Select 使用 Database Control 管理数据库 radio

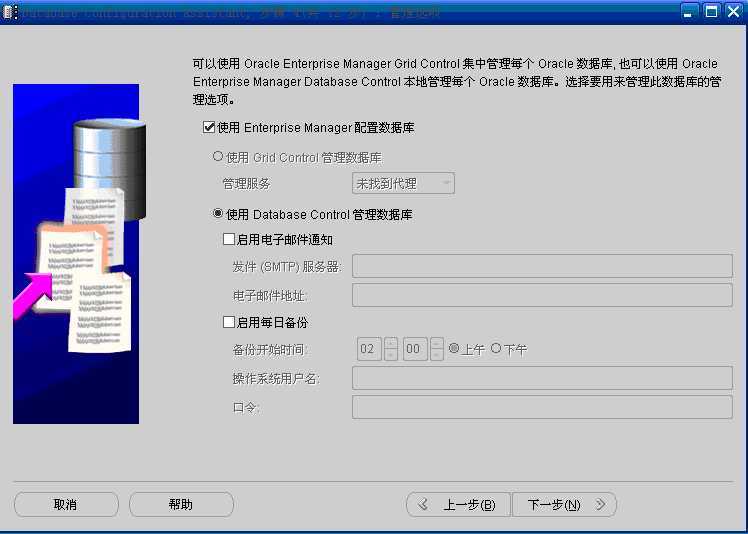(218, 213)
